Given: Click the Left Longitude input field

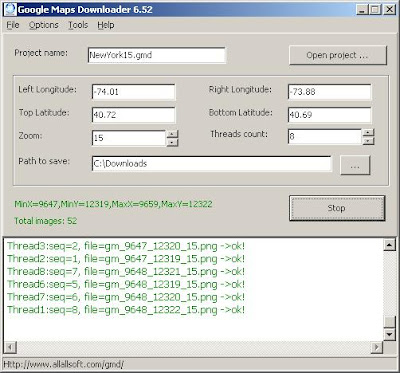Looking at the screenshot, I should (x=133, y=92).
